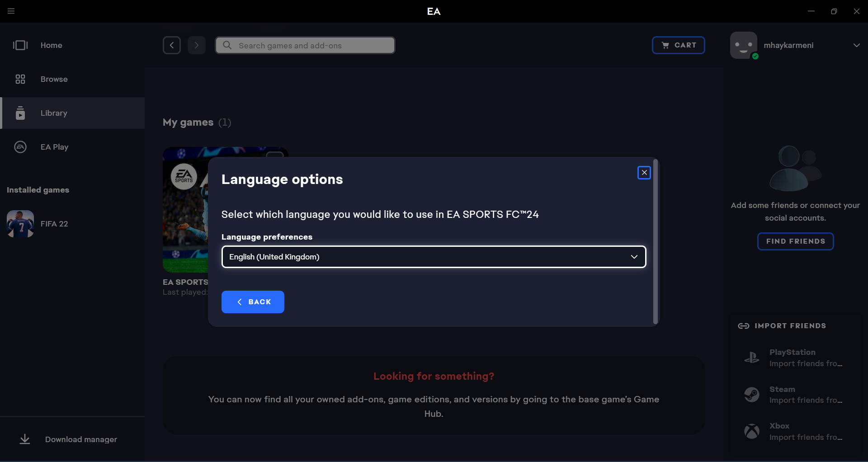
Task: Open the hamburger menu icon
Action: click(x=11, y=11)
